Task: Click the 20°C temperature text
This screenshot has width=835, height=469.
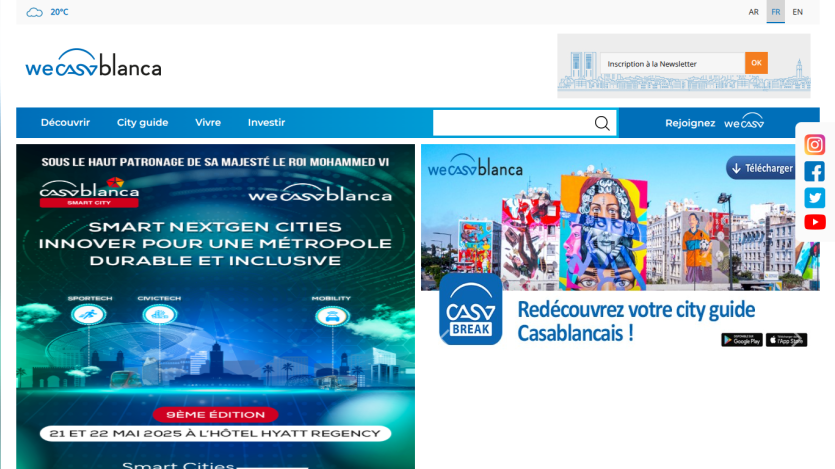Action: [59, 12]
